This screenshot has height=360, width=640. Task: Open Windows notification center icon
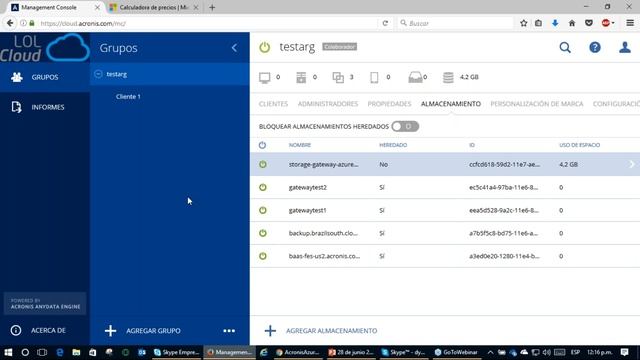[x=624, y=352]
